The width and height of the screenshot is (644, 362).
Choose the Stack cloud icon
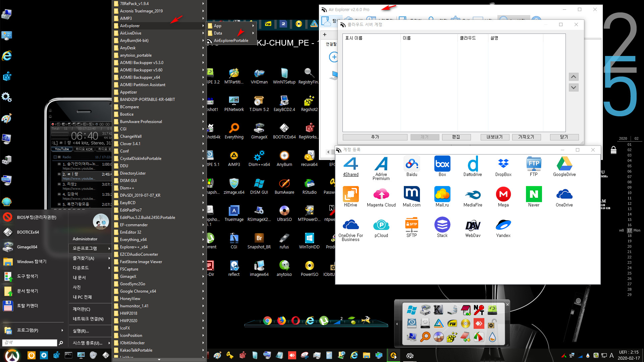(x=442, y=228)
